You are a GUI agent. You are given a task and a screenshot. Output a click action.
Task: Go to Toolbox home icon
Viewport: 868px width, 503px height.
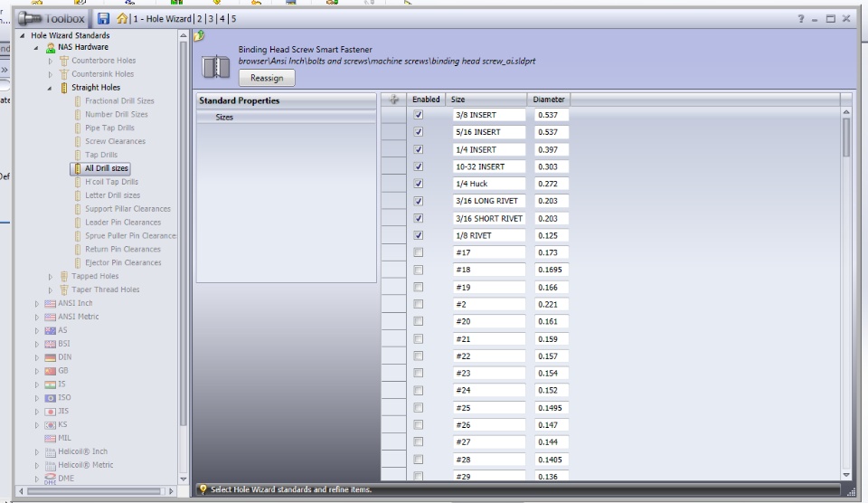pos(122,18)
